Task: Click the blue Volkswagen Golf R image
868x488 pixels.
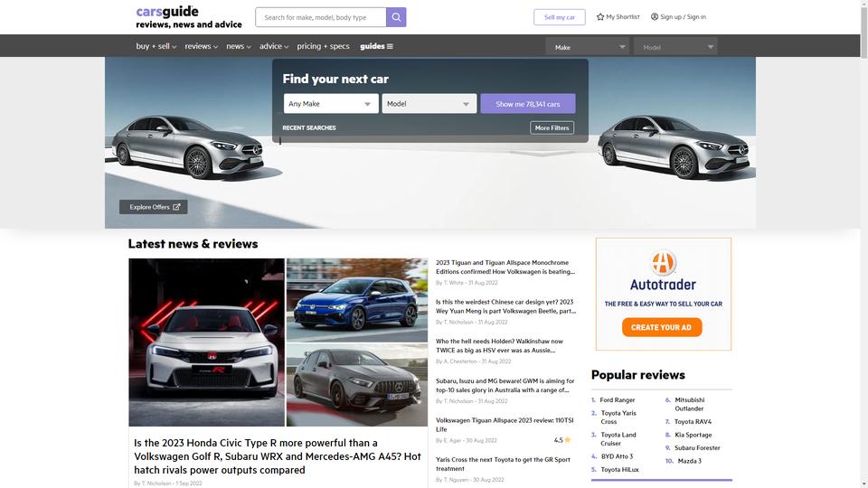Action: 357,299
